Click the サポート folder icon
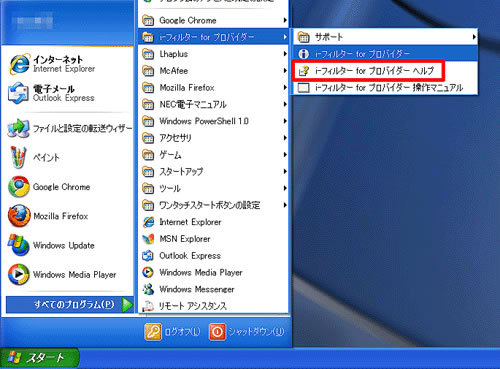The width and height of the screenshot is (500, 369). tap(304, 37)
